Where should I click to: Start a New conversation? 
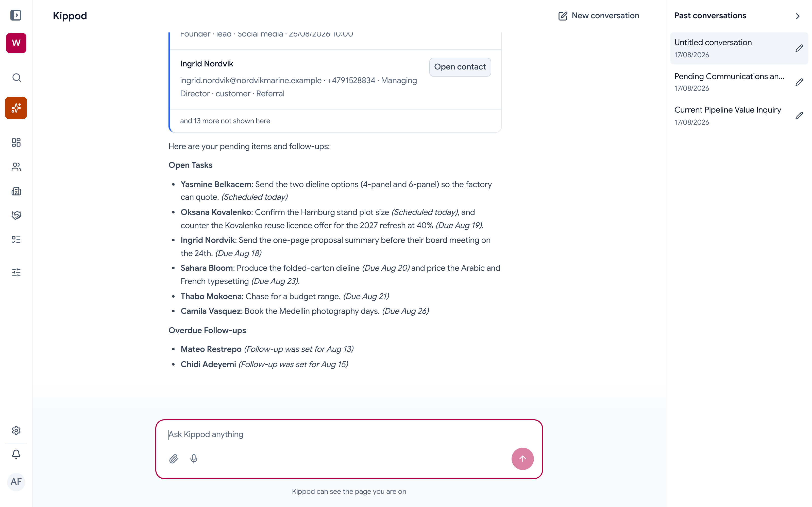(x=599, y=16)
